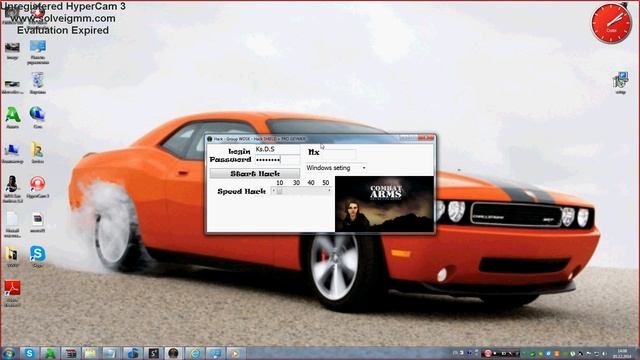This screenshot has width=640, height=360.
Task: Open the Windows Start menu orb
Action: tap(9, 353)
